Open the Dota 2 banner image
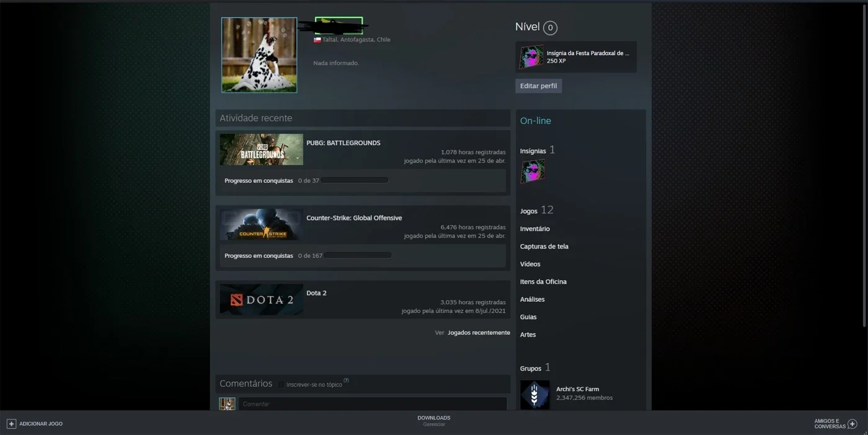This screenshot has width=868, height=435. point(261,299)
